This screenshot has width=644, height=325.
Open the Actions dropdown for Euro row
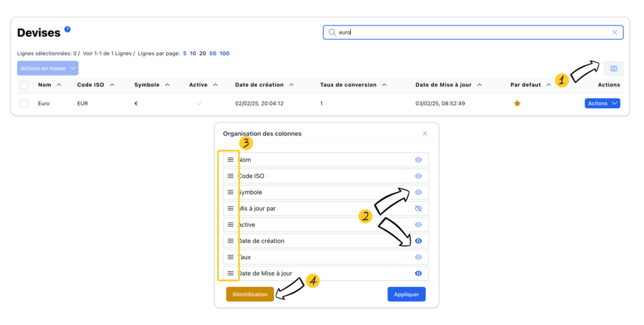[x=602, y=103]
